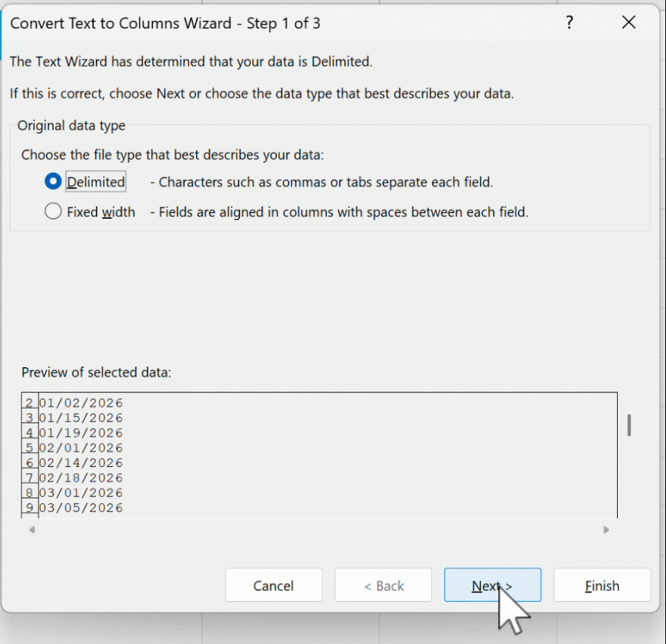Select the 01/15/2026 preview row

pos(81,418)
